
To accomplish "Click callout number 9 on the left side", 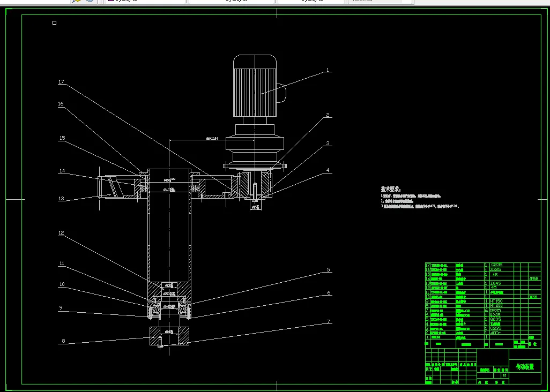I will (61, 308).
